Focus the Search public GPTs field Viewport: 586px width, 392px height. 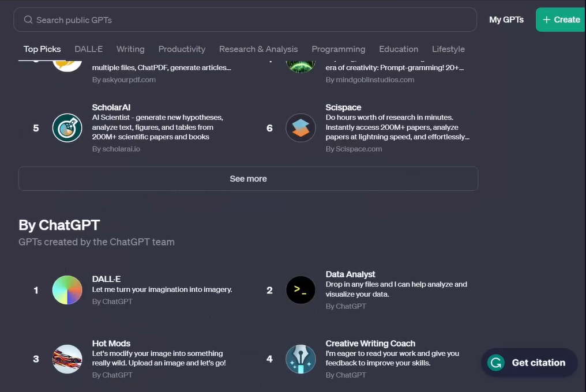245,20
